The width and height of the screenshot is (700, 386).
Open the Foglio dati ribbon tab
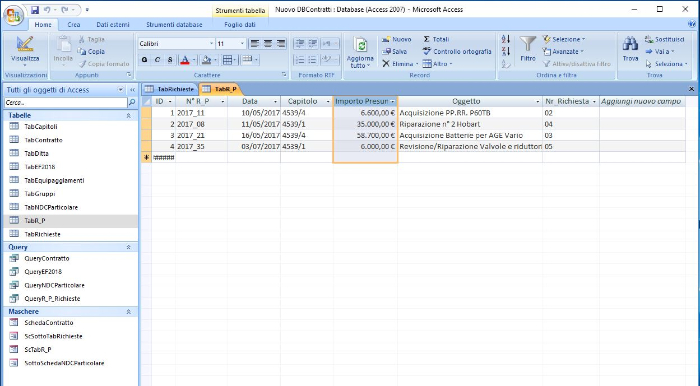click(x=240, y=25)
